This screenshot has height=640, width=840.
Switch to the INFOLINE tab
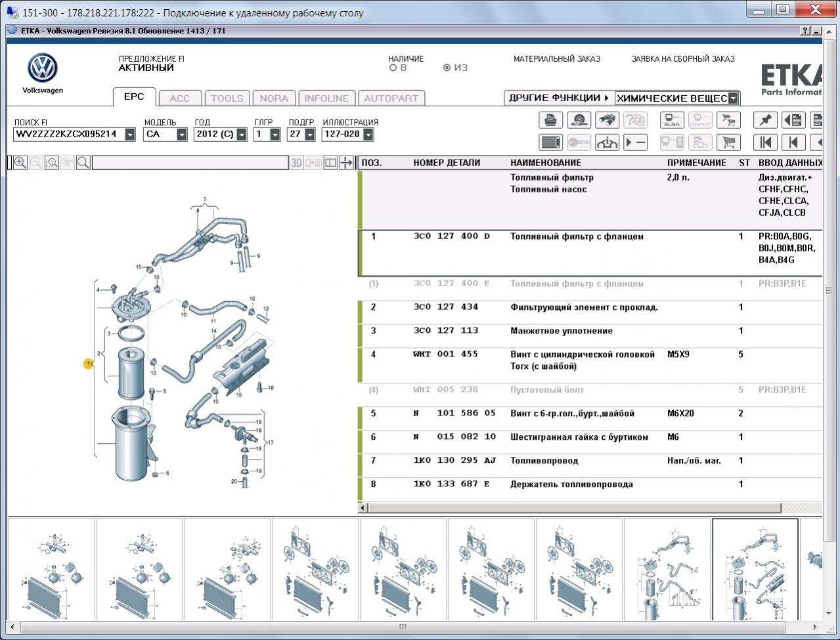point(326,98)
